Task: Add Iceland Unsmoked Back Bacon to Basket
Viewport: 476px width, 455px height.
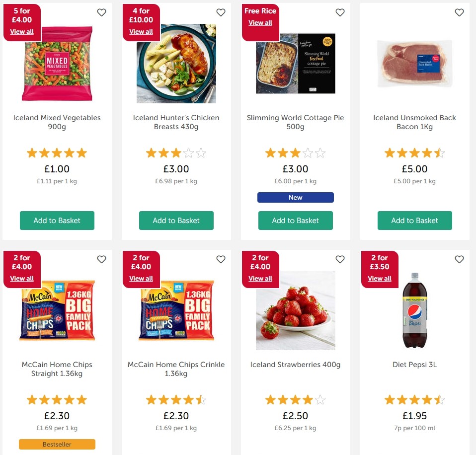Action: 414,221
